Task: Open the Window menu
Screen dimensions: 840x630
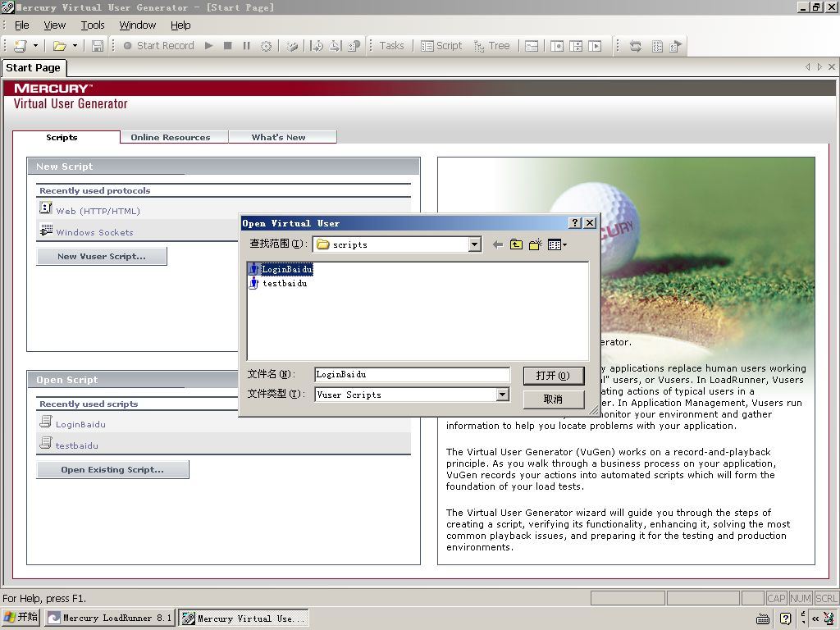Action: click(x=137, y=25)
